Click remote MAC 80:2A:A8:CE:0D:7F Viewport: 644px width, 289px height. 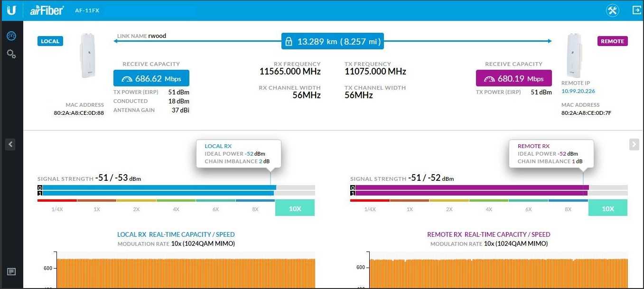tap(586, 113)
